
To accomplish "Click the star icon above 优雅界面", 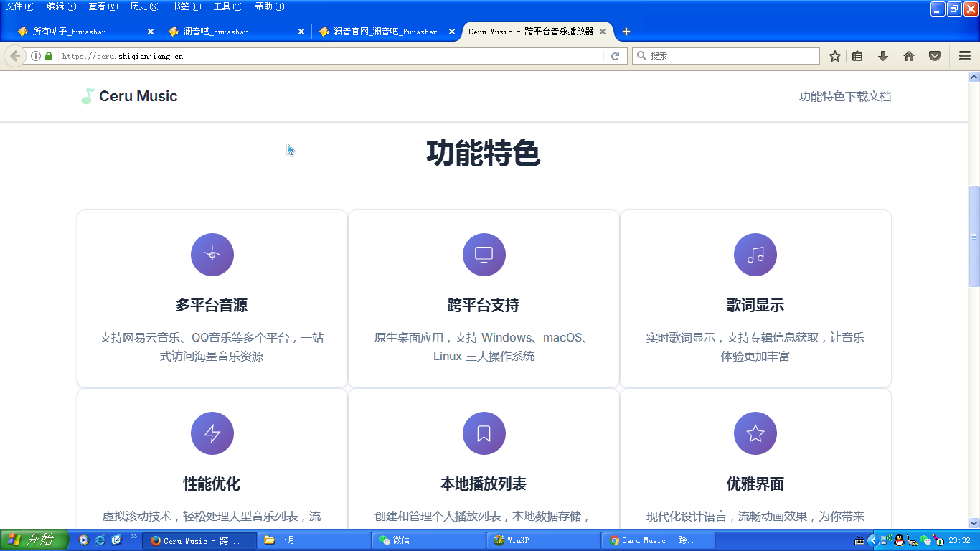I will (x=755, y=433).
